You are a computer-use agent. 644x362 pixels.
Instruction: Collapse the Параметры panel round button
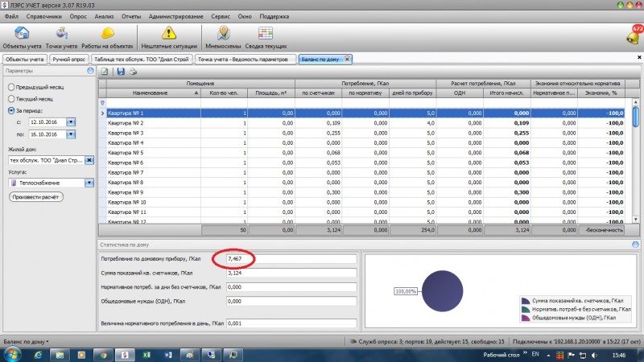click(90, 71)
